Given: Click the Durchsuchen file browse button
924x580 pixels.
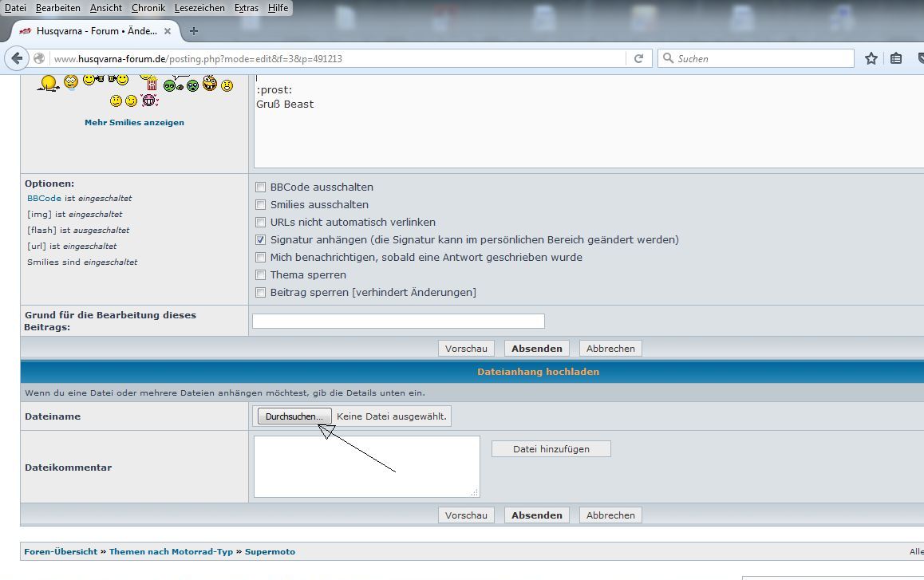Looking at the screenshot, I should (x=294, y=416).
